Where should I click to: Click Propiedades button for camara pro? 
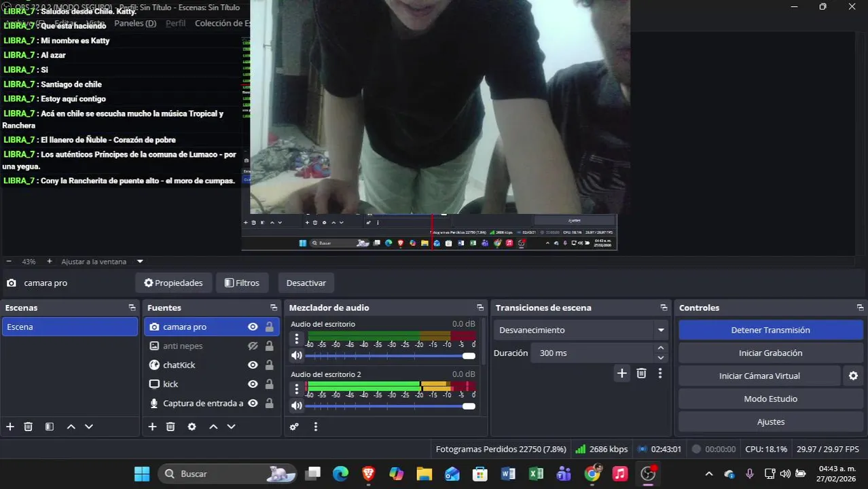coord(173,283)
